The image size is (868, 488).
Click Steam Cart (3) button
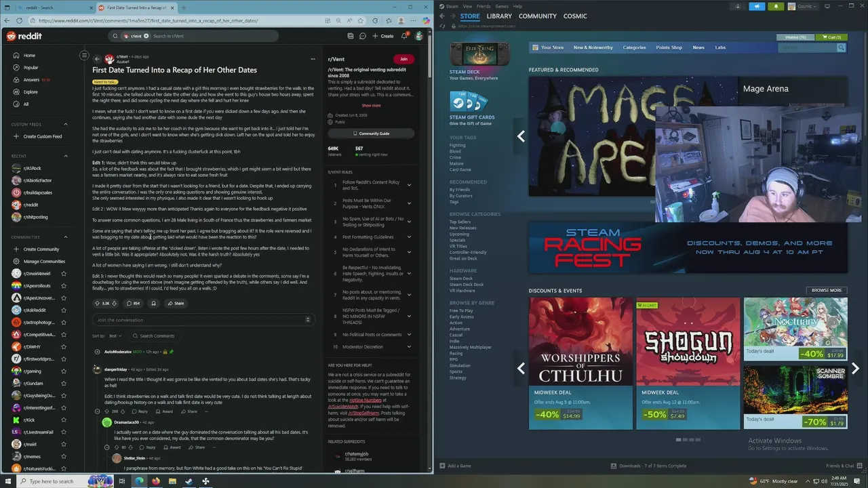point(831,37)
